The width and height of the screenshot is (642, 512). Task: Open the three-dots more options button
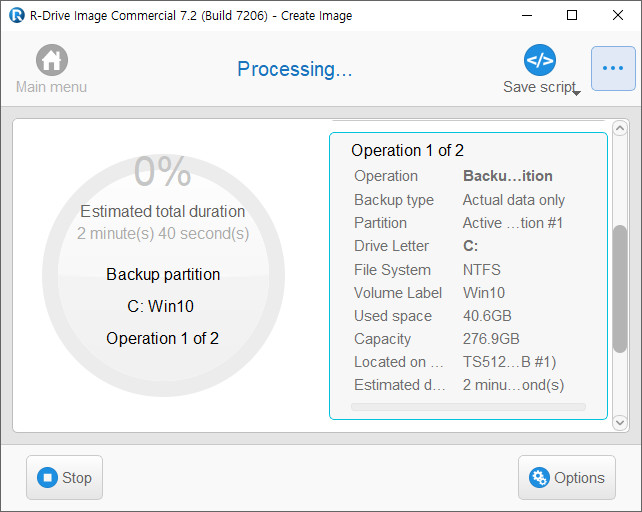pyautogui.click(x=613, y=68)
